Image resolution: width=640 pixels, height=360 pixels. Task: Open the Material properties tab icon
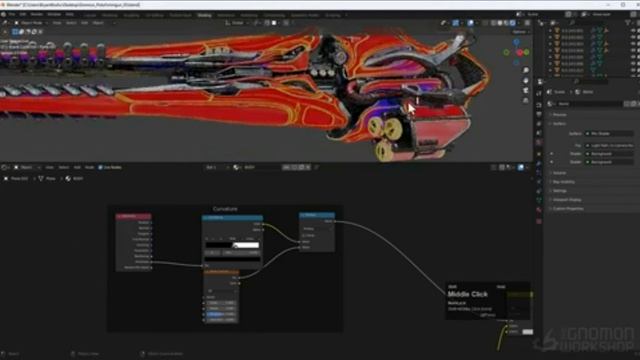(x=539, y=211)
